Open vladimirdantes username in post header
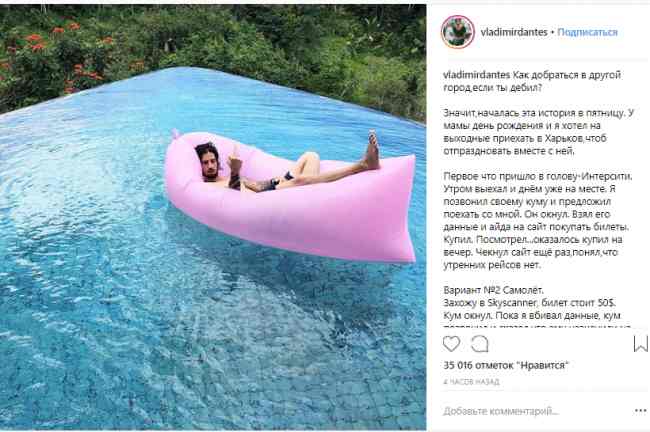 click(514, 32)
